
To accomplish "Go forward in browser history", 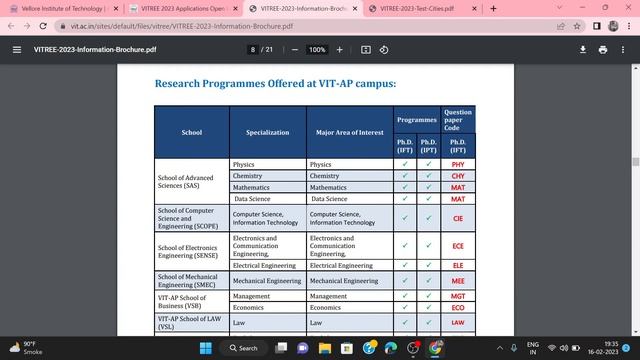I will point(27,26).
